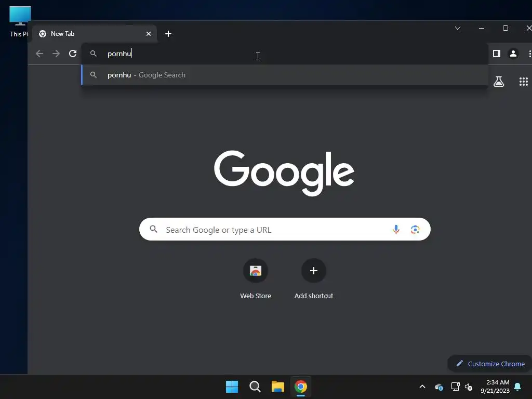This screenshot has height=399, width=532.
Task: Open the Chrome profile avatar menu
Action: [513, 54]
